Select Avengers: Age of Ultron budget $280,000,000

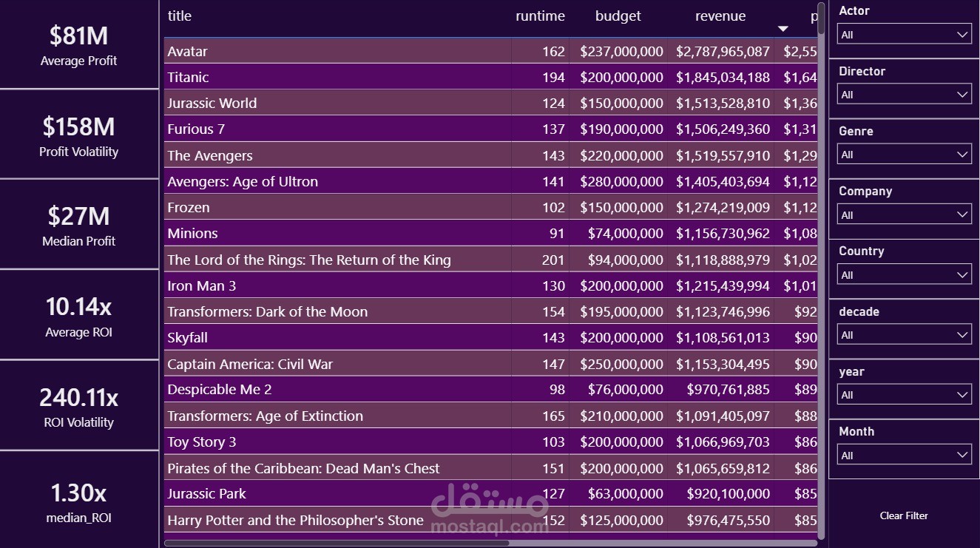(x=622, y=181)
